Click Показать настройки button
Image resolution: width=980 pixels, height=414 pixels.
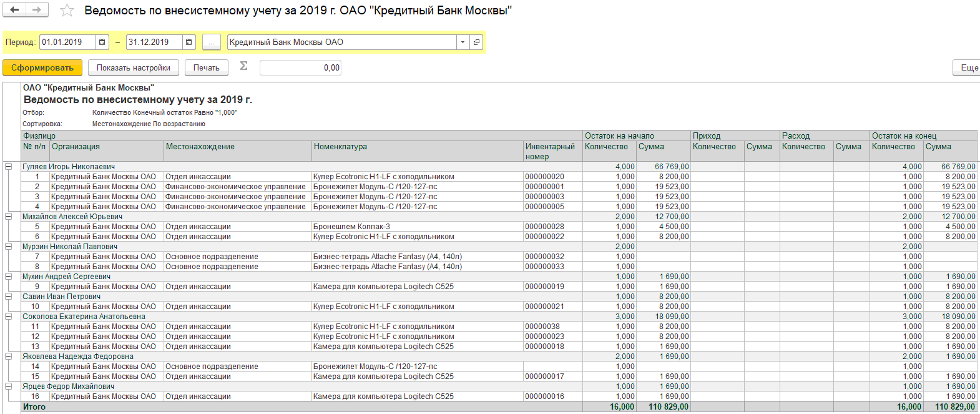tap(134, 67)
